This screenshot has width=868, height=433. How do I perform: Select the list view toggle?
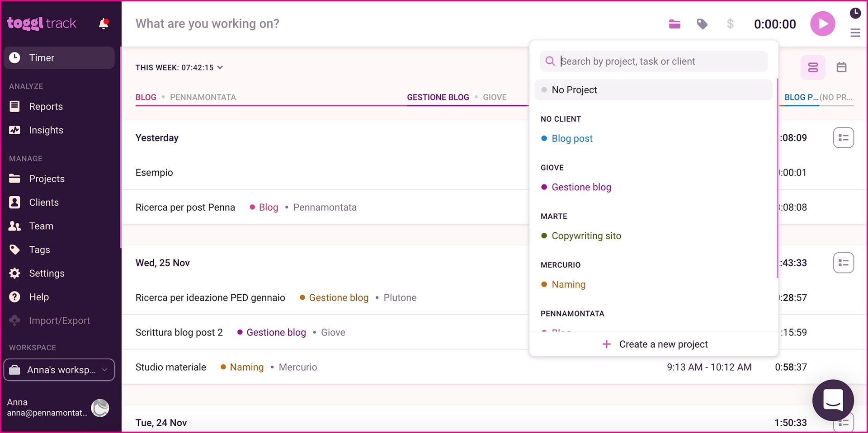click(813, 67)
